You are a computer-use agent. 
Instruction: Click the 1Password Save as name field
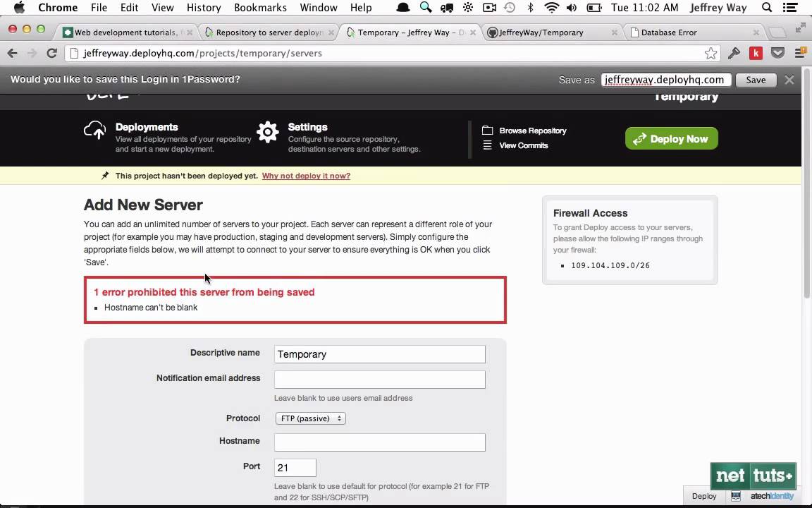click(666, 80)
